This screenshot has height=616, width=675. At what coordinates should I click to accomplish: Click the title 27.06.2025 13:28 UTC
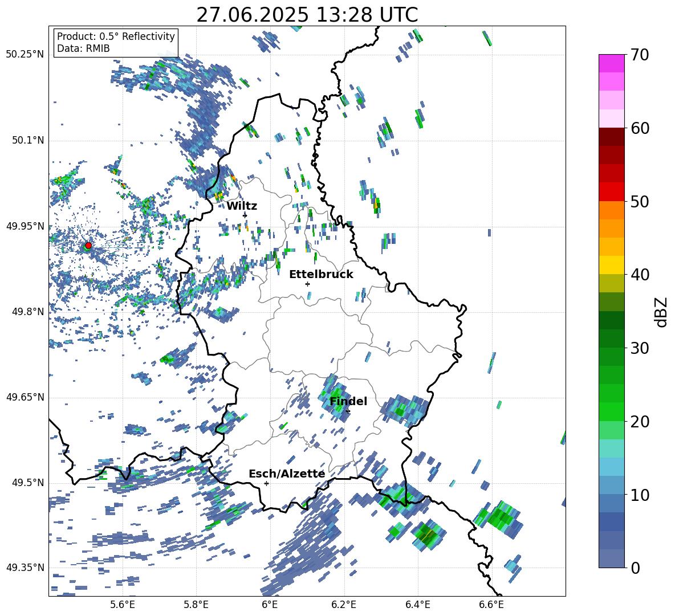(x=307, y=15)
